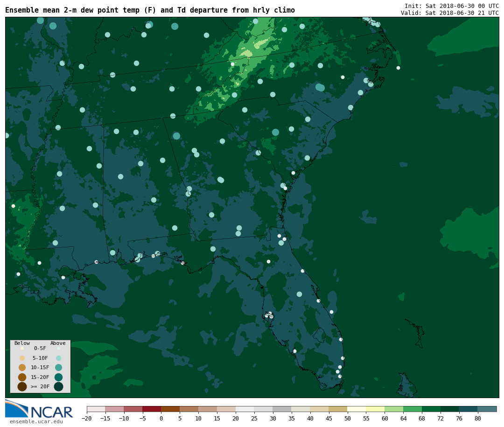Click the 'Below' legend heading

[22, 343]
